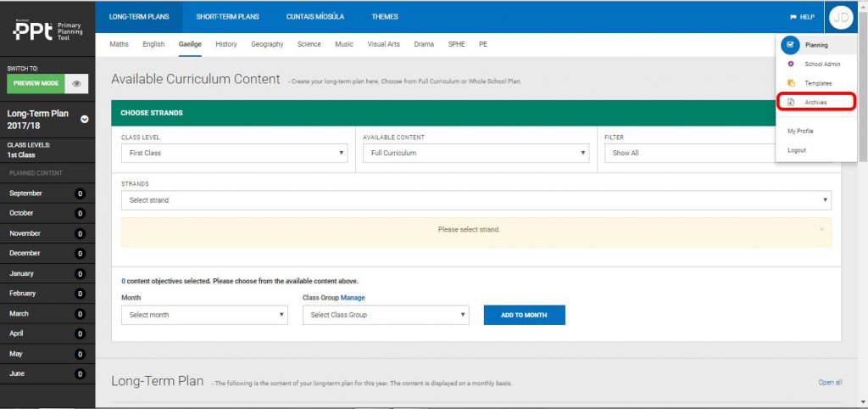
Task: Click the PPT Primary Planning Tool logo
Action: tap(47, 28)
